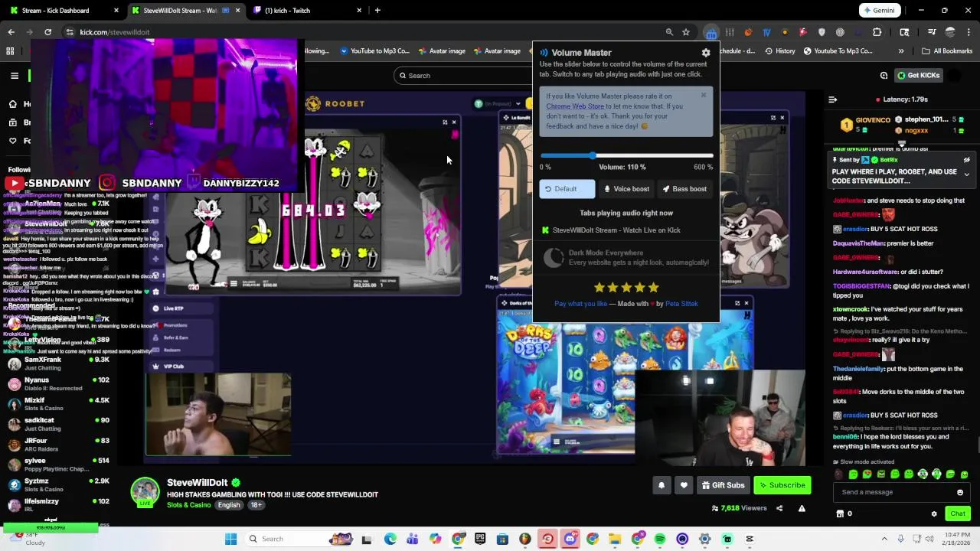
Task: Open the emoji picker in chat input
Action: pyautogui.click(x=960, y=492)
